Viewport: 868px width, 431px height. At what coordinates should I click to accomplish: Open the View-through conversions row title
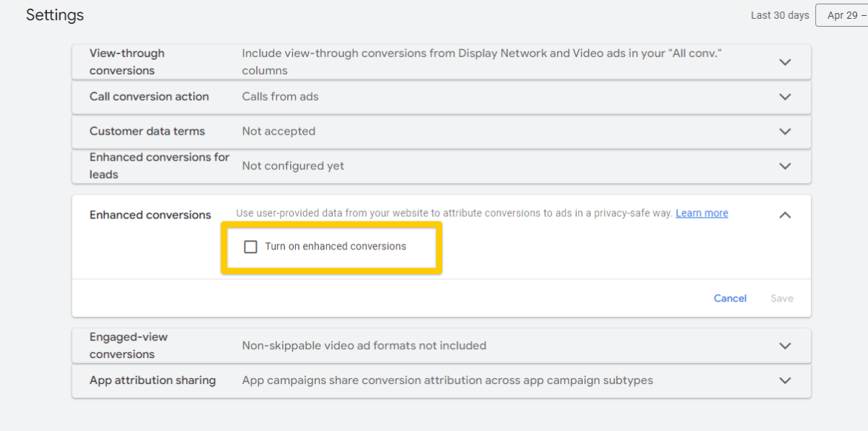click(127, 62)
